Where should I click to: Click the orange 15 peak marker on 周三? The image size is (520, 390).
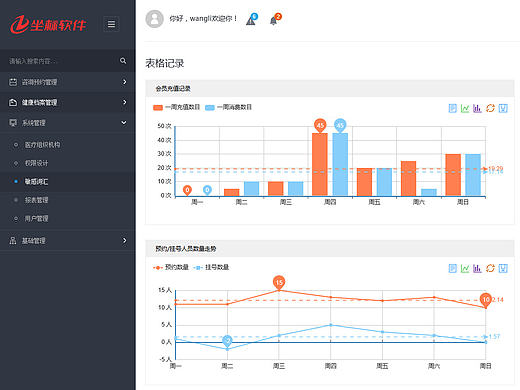tap(279, 283)
